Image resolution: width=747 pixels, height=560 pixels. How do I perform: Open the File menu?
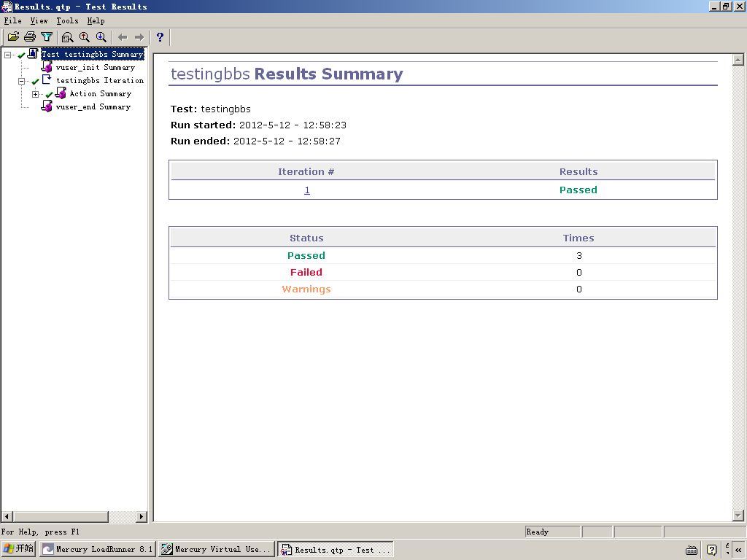pyautogui.click(x=13, y=20)
